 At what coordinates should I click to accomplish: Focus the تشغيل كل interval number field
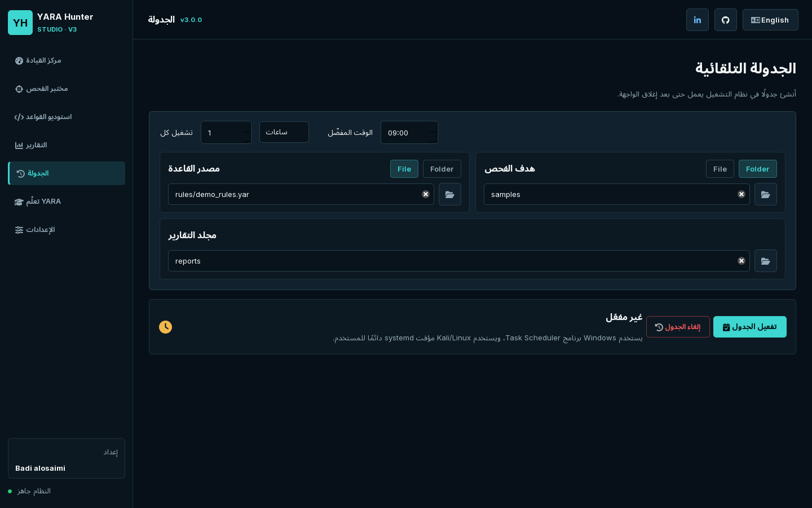tap(226, 133)
